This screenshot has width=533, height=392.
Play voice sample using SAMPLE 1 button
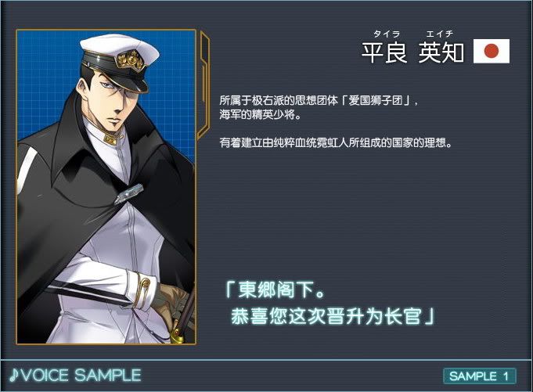point(480,376)
